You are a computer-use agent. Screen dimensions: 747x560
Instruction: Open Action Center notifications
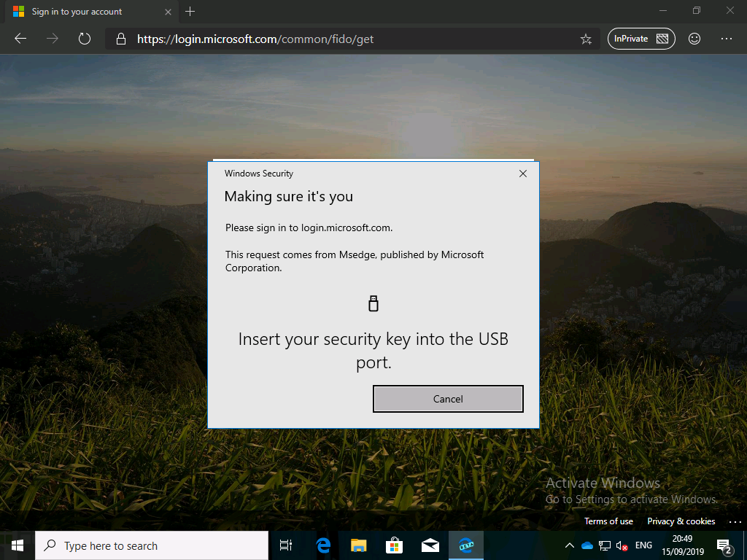723,545
